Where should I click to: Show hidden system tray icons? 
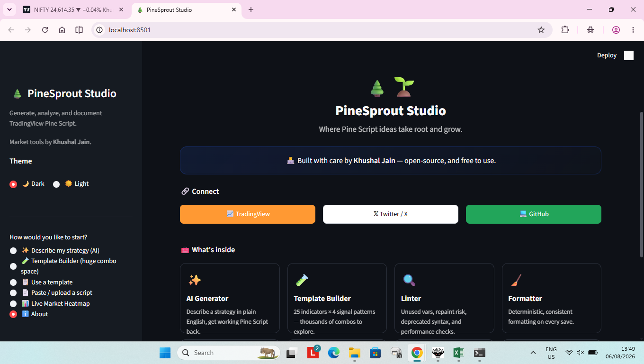click(533, 353)
